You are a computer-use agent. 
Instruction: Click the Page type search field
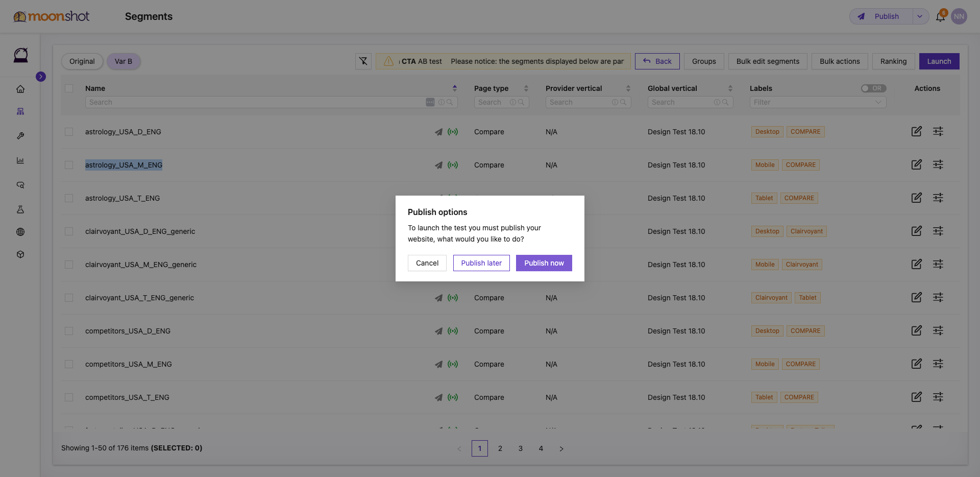click(x=501, y=102)
